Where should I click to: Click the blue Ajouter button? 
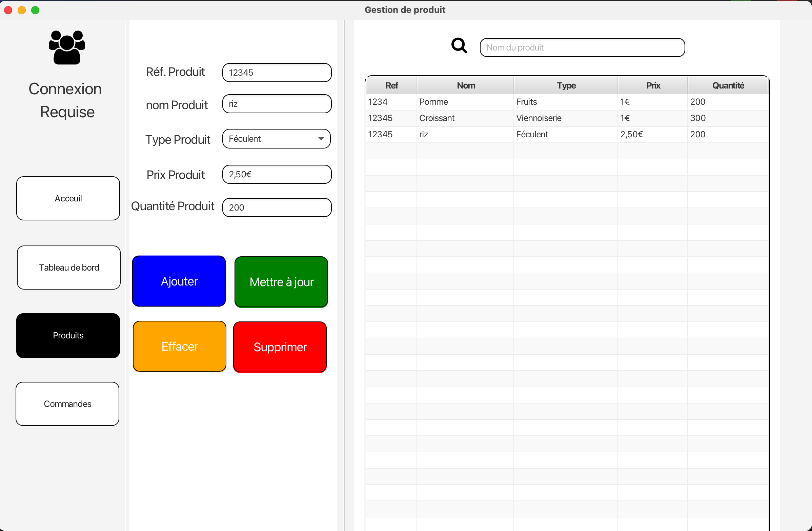coord(179,281)
